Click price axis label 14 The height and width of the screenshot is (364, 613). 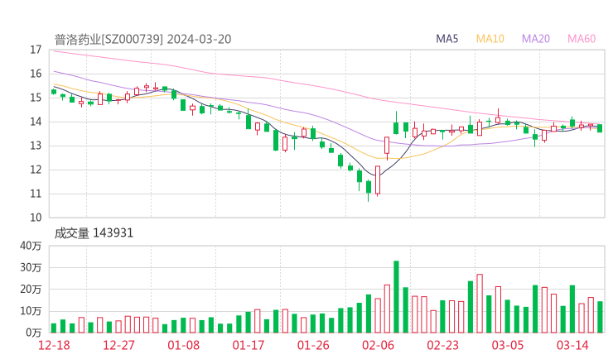[x=36, y=122]
